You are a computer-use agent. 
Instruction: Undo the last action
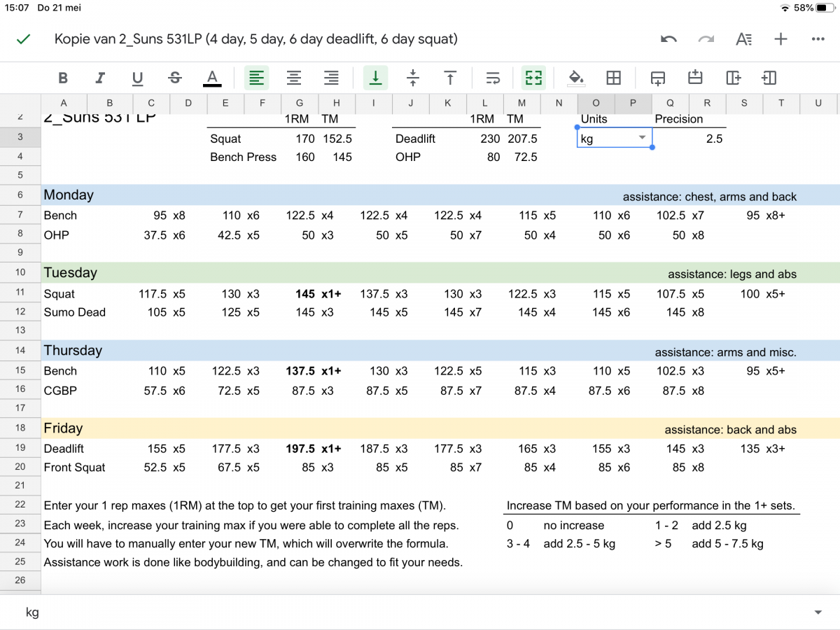click(x=668, y=39)
